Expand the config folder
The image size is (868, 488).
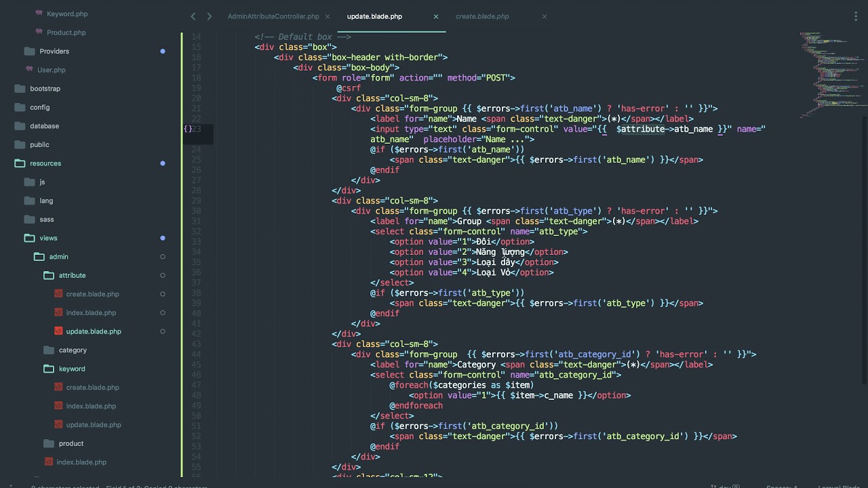point(39,107)
